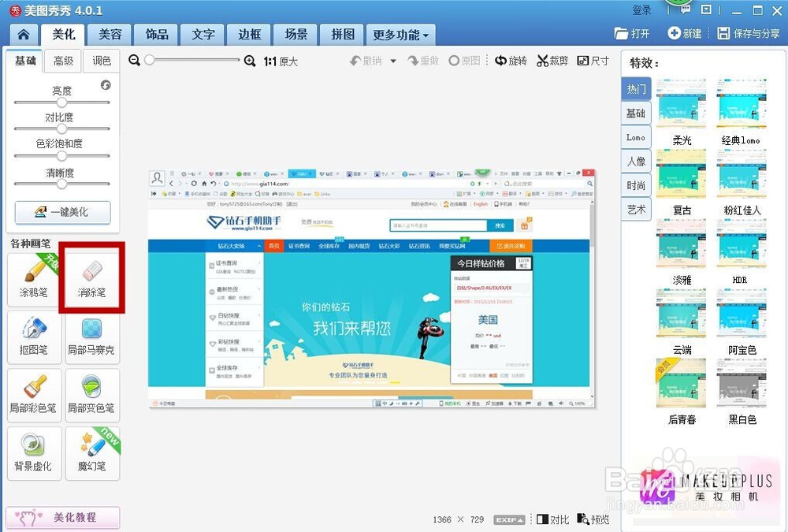Viewport: 788px width, 532px height.
Task: Reset adjustments with the circular reset icon
Action: coord(106,85)
